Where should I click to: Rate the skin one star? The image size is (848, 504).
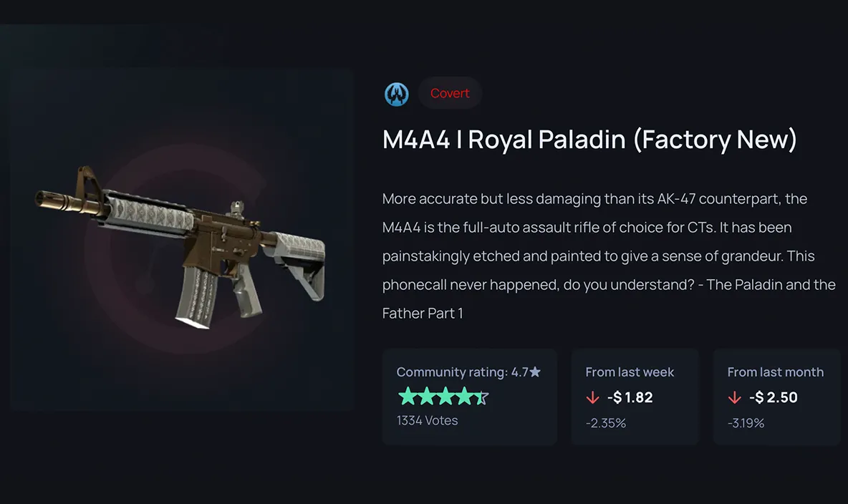[x=406, y=397]
